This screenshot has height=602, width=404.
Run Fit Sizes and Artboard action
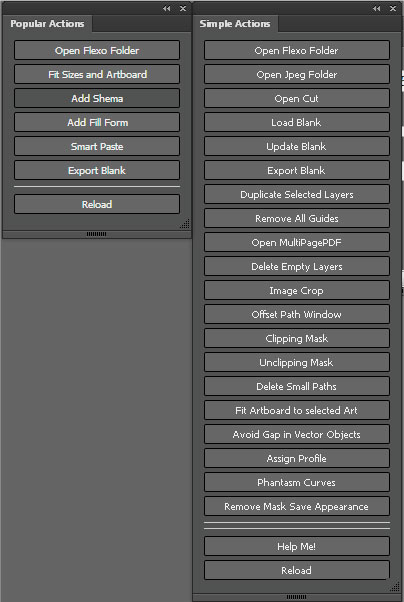[97, 74]
